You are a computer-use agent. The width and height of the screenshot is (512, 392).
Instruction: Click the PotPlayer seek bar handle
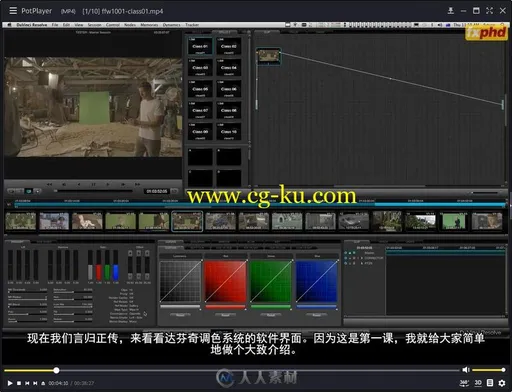click(56, 370)
